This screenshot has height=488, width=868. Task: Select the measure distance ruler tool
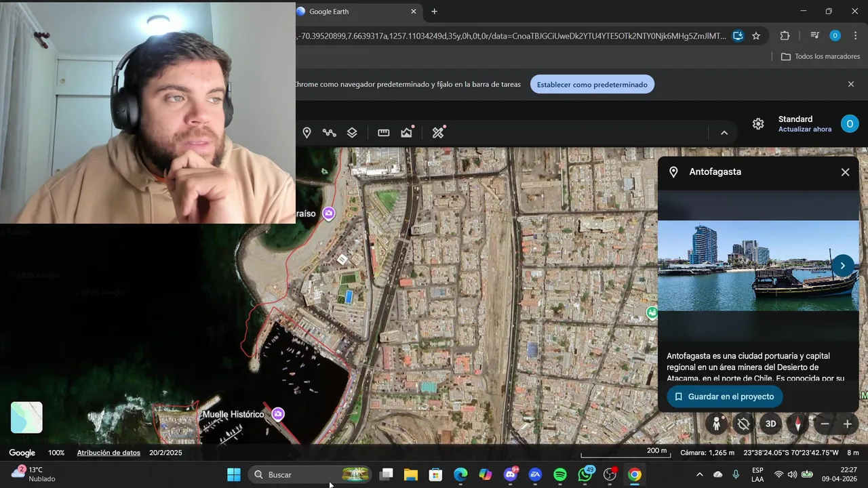(384, 133)
